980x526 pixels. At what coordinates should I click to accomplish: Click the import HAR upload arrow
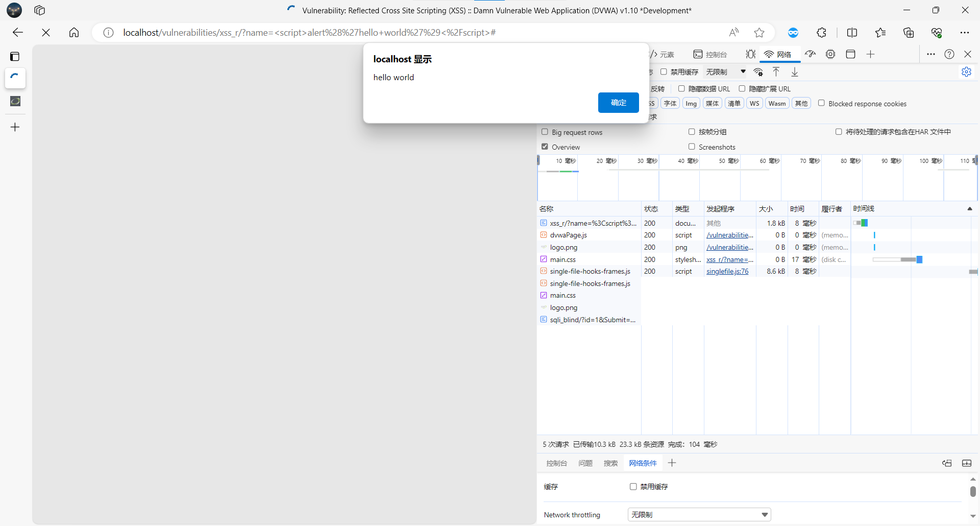(x=776, y=72)
